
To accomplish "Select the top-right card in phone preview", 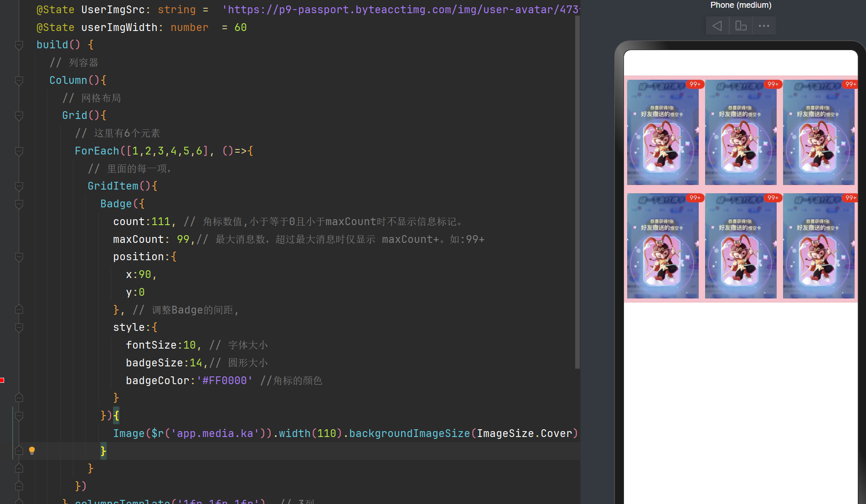I will (819, 133).
